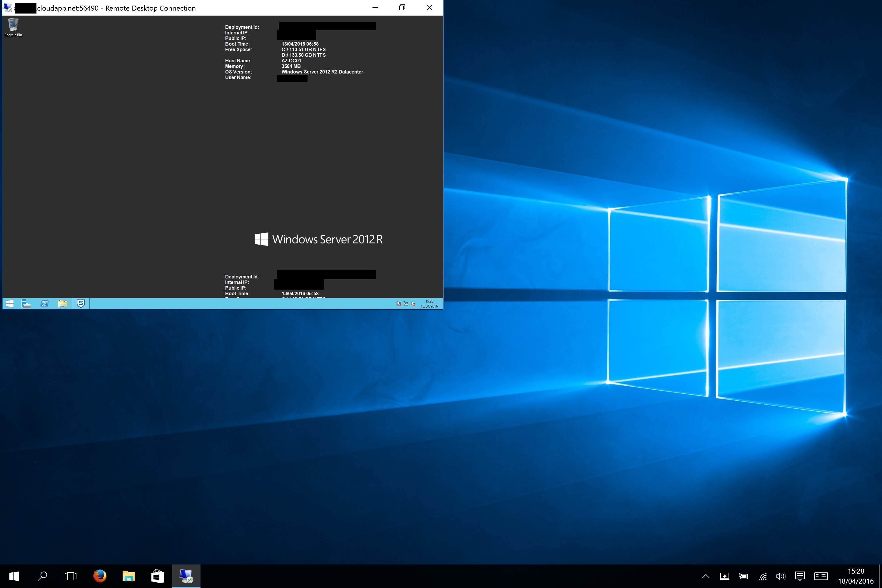Adjust host volume via the speaker icon

(x=781, y=576)
